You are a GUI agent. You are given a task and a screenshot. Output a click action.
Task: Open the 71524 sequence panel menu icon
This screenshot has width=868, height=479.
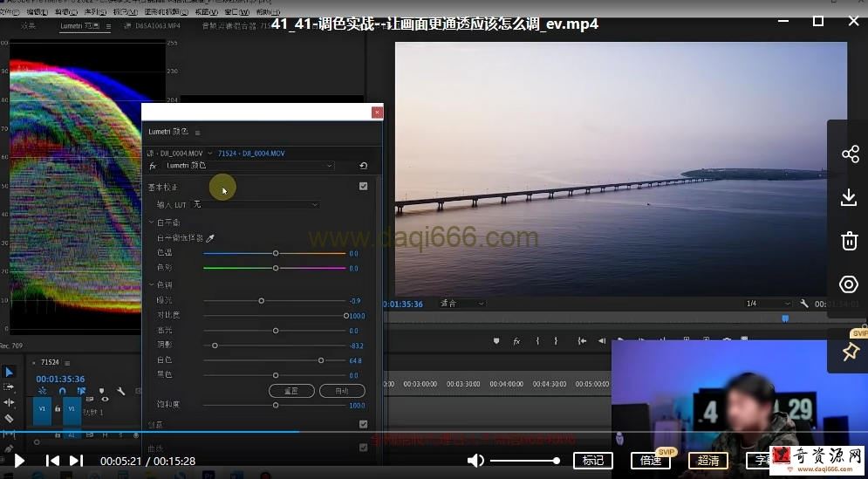(x=67, y=363)
